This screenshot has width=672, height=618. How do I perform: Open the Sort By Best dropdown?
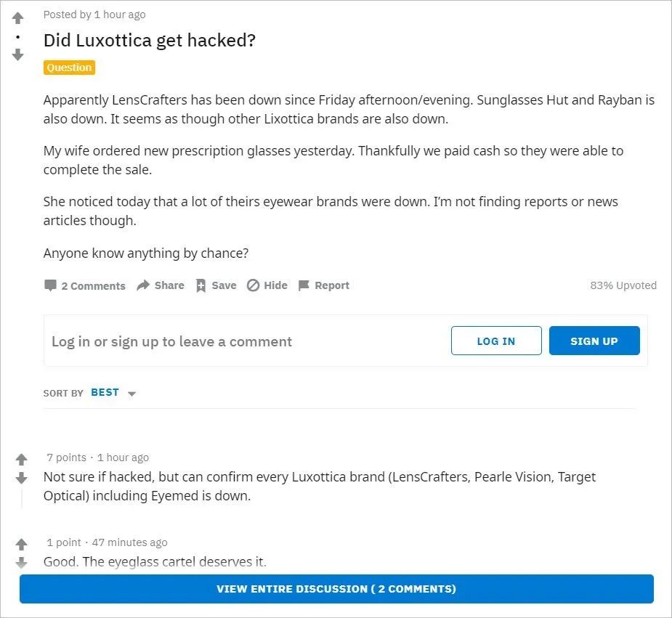(105, 393)
